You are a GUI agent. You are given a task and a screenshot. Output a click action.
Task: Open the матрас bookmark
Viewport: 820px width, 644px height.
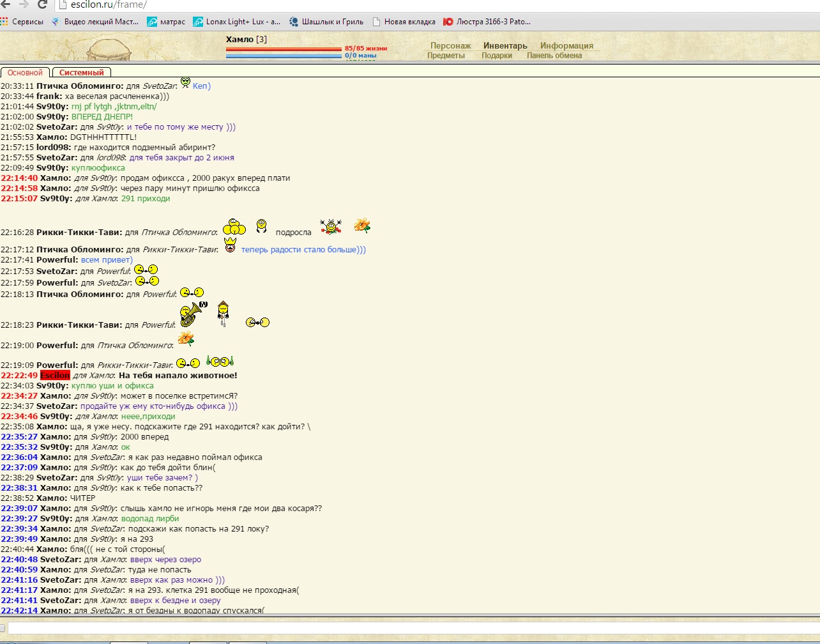[166, 21]
